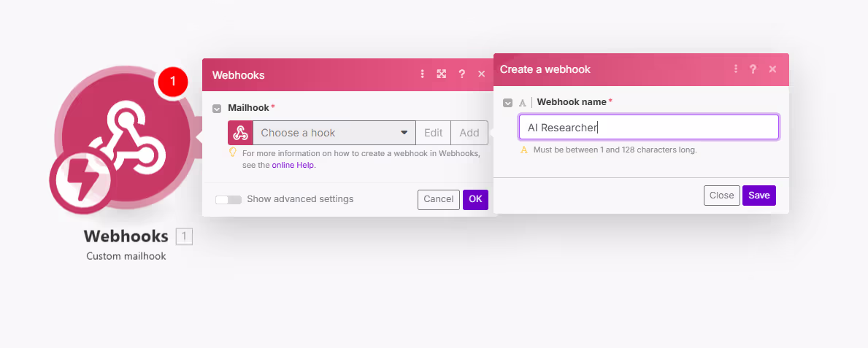Click Cancel in Webhooks dialog

439,199
